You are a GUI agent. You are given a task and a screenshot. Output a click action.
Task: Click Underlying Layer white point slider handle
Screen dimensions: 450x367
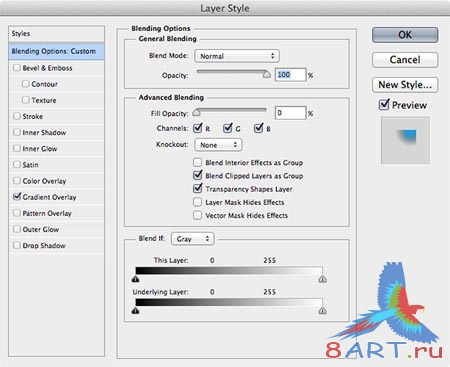tap(322, 311)
